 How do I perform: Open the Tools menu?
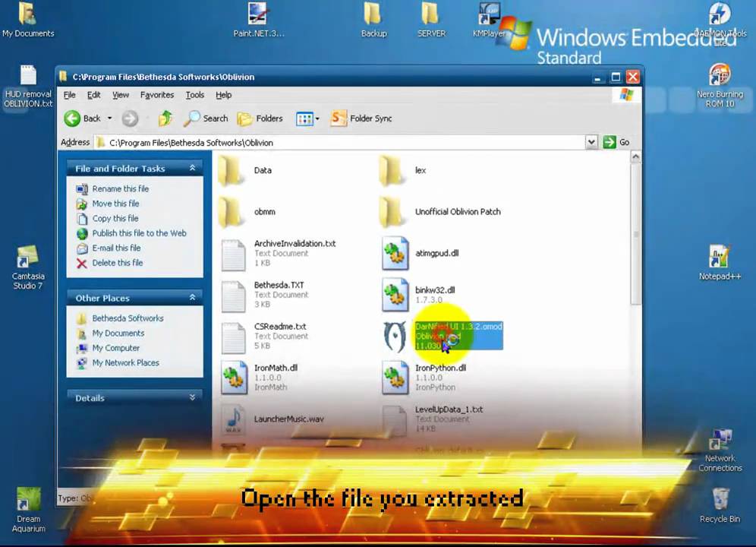click(195, 95)
